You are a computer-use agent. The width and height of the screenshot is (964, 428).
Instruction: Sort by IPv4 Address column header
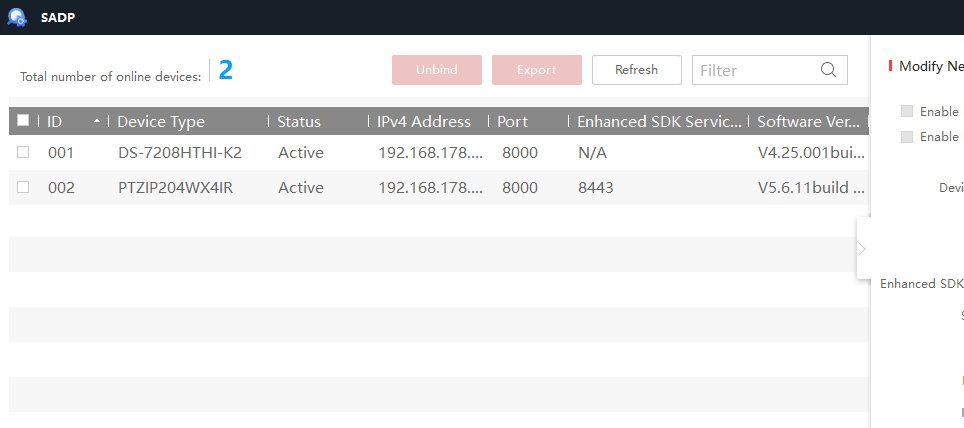423,122
